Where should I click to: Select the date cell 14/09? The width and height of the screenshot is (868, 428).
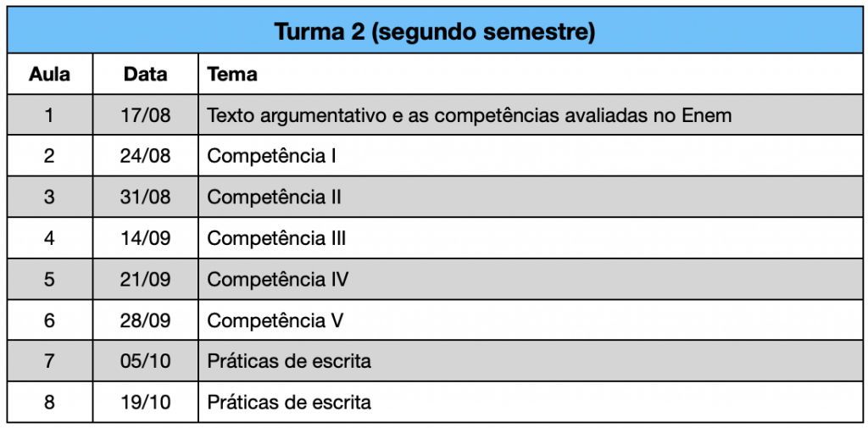click(x=146, y=237)
